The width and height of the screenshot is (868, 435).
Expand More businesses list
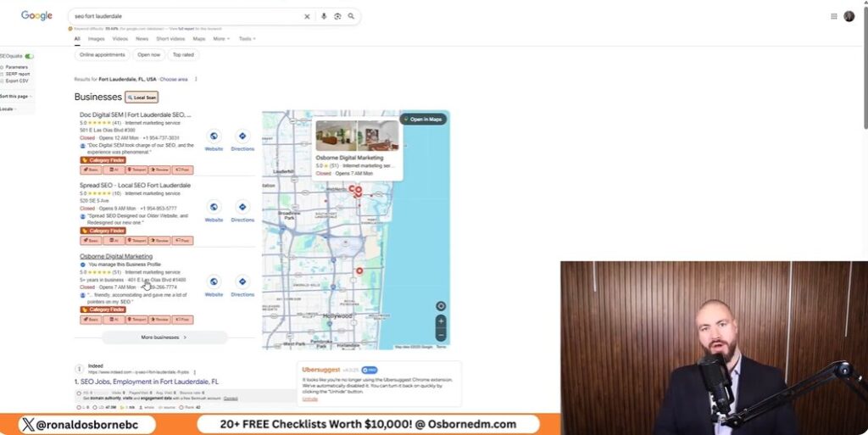(x=164, y=337)
